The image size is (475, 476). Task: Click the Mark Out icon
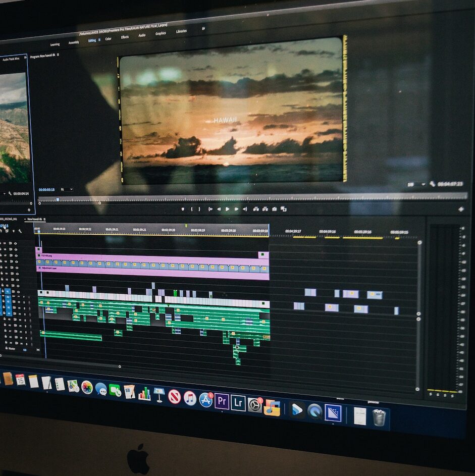(x=199, y=209)
